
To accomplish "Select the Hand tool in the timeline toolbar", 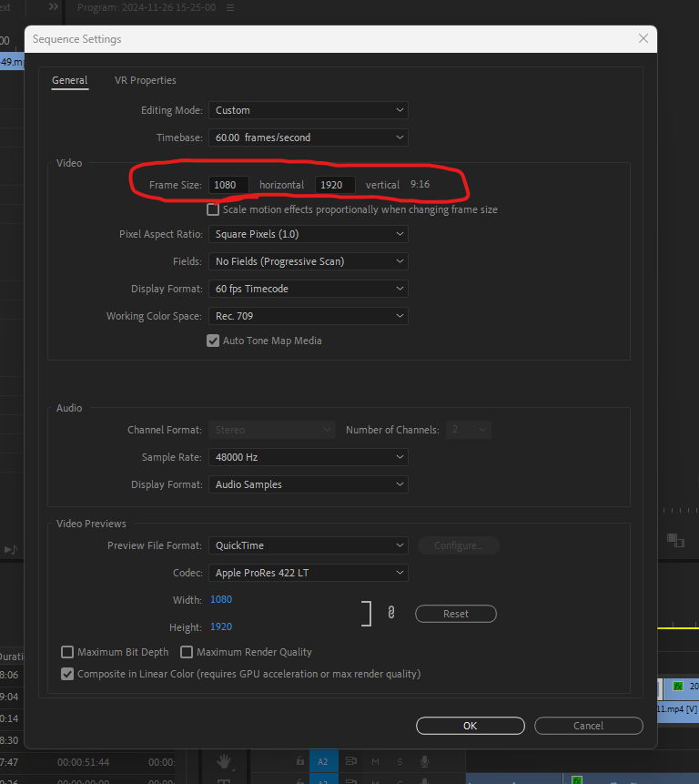I will tap(225, 761).
